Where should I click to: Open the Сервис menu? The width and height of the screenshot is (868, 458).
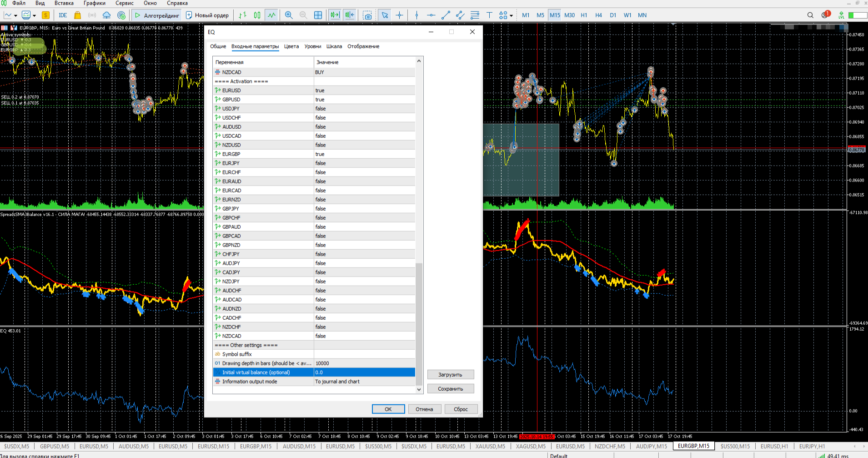pos(124,3)
